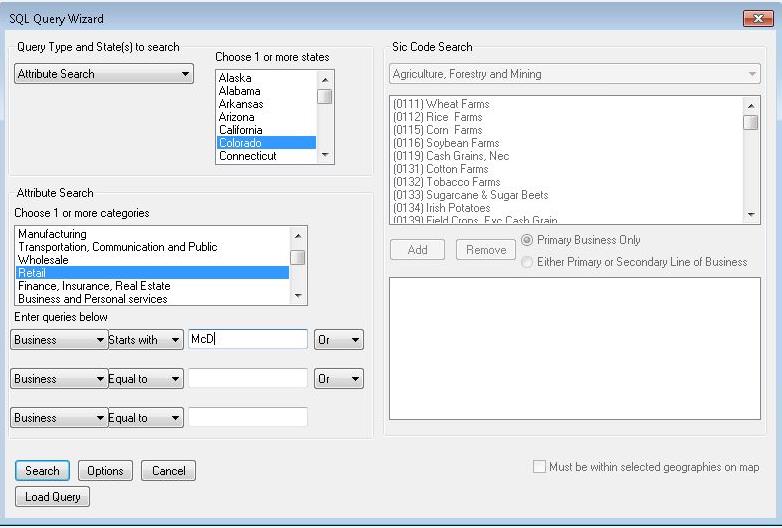Click the Search button
The height and width of the screenshot is (528, 782).
coord(42,471)
